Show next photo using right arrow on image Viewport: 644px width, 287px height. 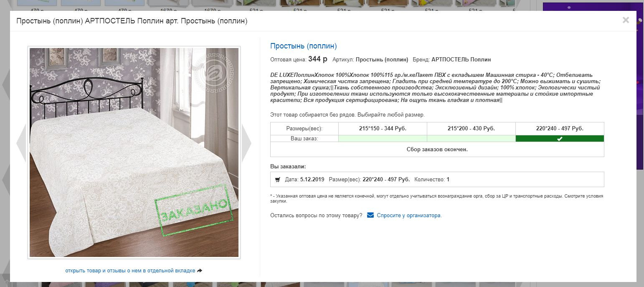246,143
